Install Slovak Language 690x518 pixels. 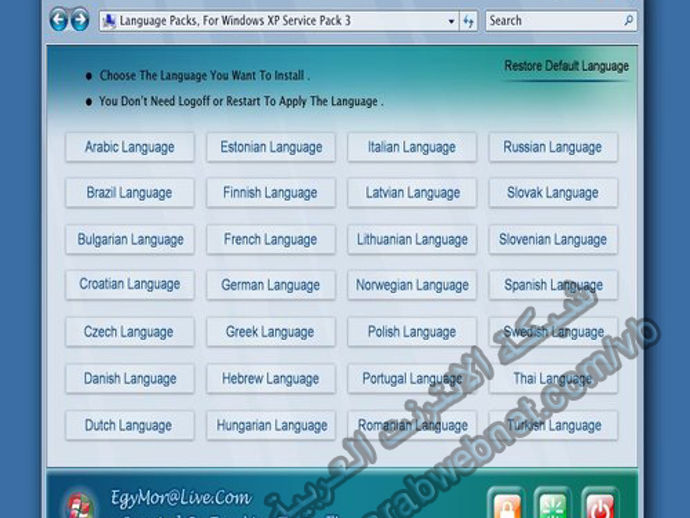(x=553, y=193)
